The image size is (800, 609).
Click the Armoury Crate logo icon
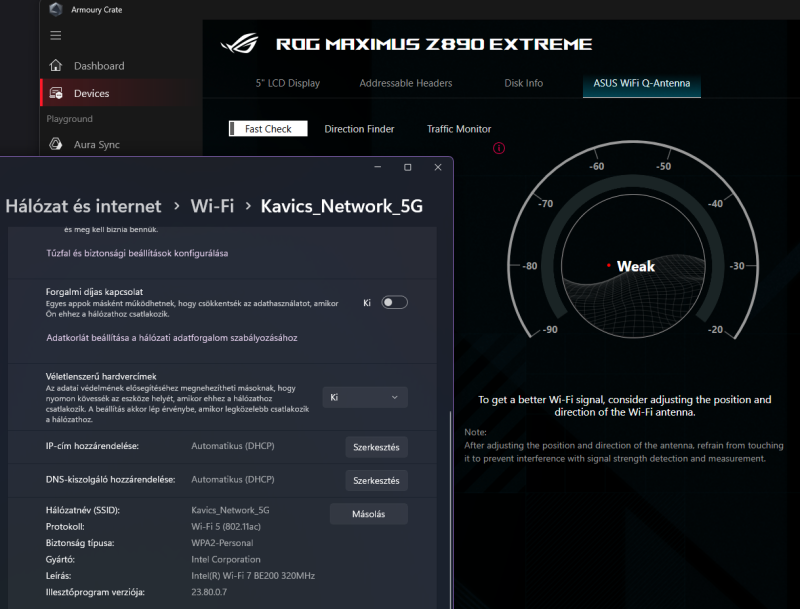tap(56, 9)
